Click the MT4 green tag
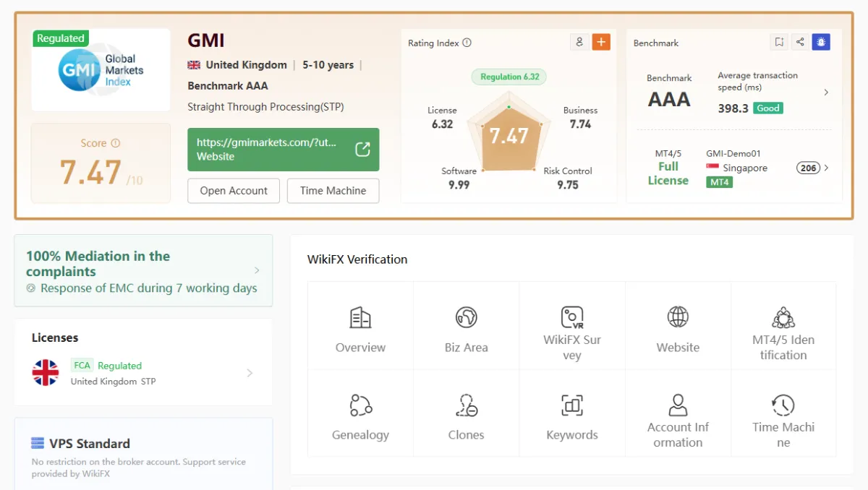The height and width of the screenshot is (490, 868). (719, 182)
